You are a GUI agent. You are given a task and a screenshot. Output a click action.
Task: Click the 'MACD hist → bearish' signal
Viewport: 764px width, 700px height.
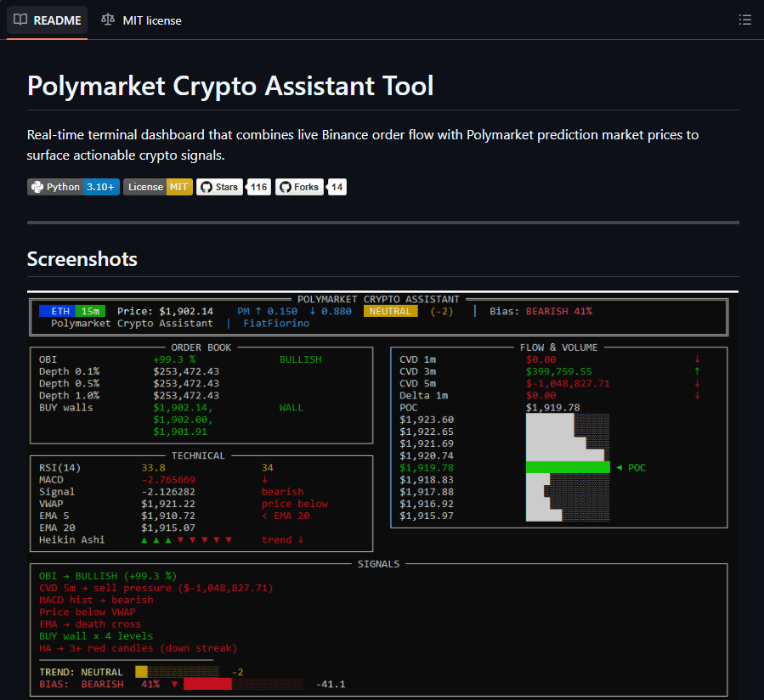pyautogui.click(x=96, y=600)
